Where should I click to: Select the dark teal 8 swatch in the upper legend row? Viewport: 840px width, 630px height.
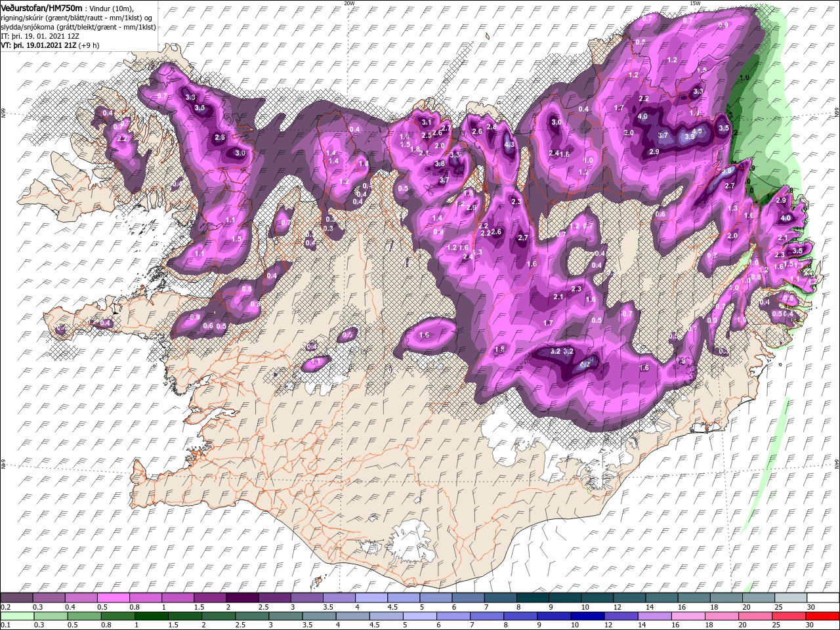[x=532, y=598]
